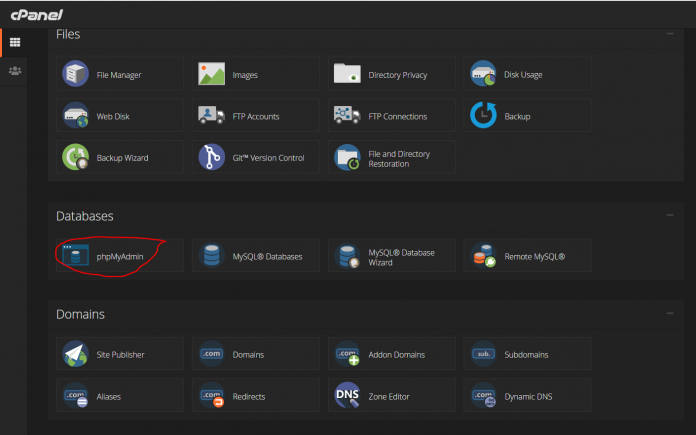Viewport: 696px width, 435px height.
Task: Click the Zone Editor label
Action: [389, 397]
